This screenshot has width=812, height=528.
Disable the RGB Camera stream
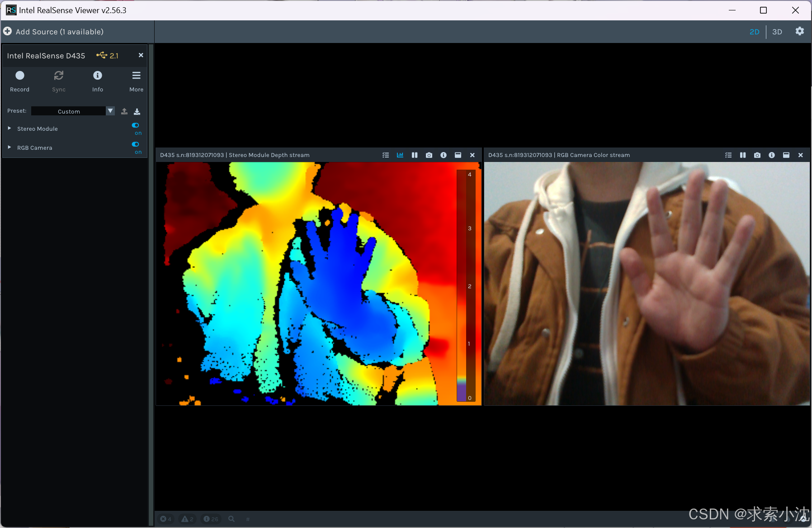pos(135,144)
